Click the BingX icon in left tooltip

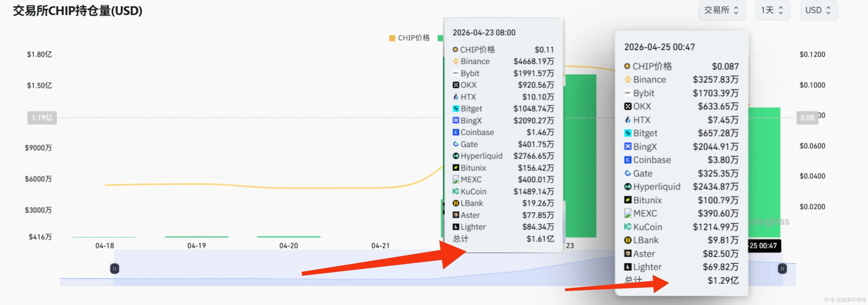456,120
